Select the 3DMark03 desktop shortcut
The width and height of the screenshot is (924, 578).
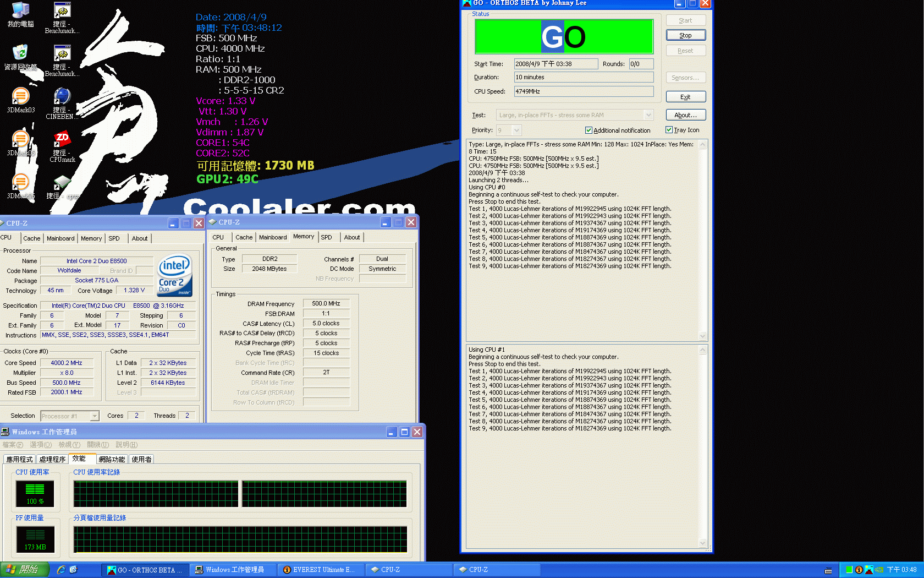pyautogui.click(x=20, y=100)
